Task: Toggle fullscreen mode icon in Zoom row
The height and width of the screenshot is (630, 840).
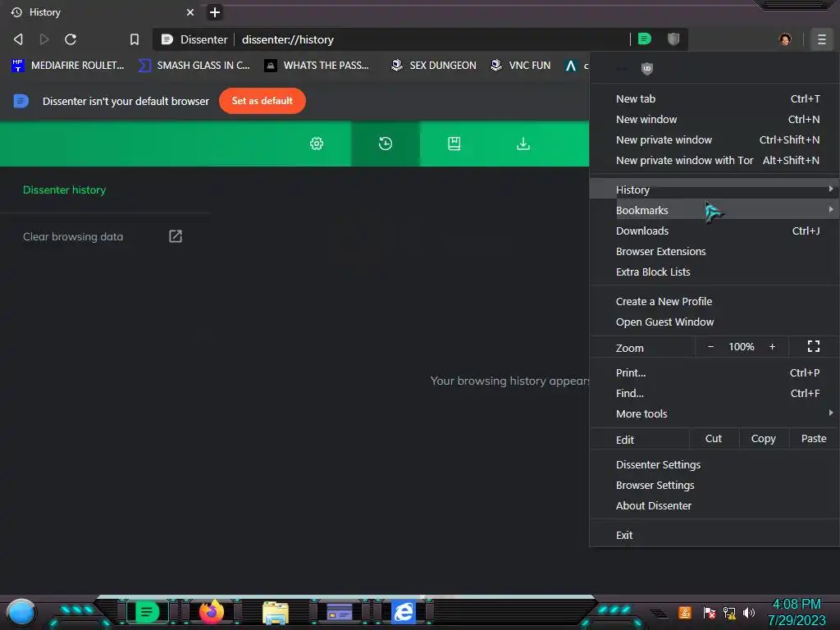Action: pos(813,347)
